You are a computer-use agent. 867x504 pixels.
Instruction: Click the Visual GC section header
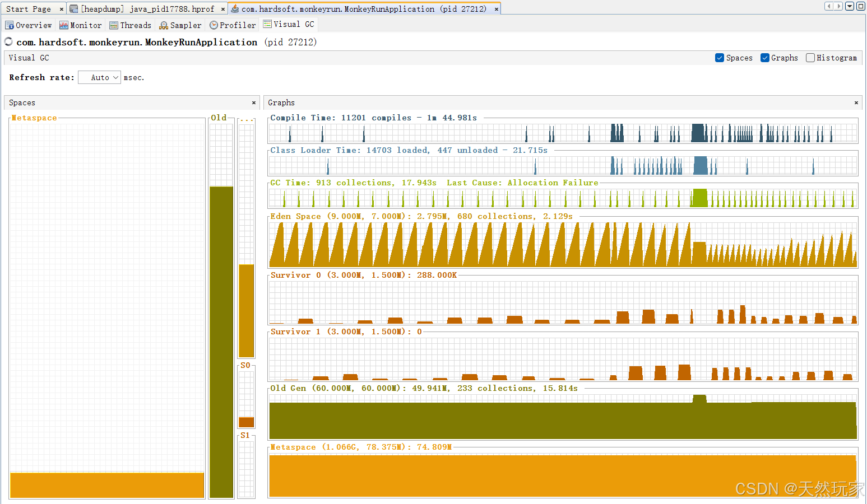(x=29, y=58)
